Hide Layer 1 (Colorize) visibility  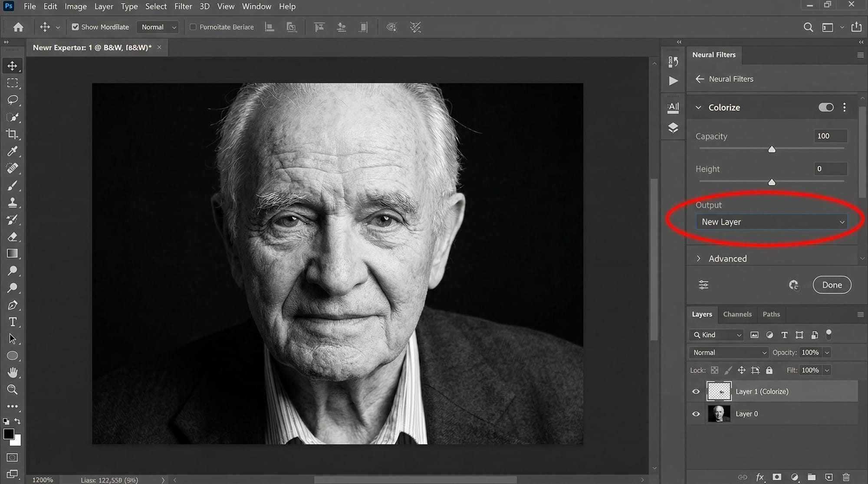(696, 391)
